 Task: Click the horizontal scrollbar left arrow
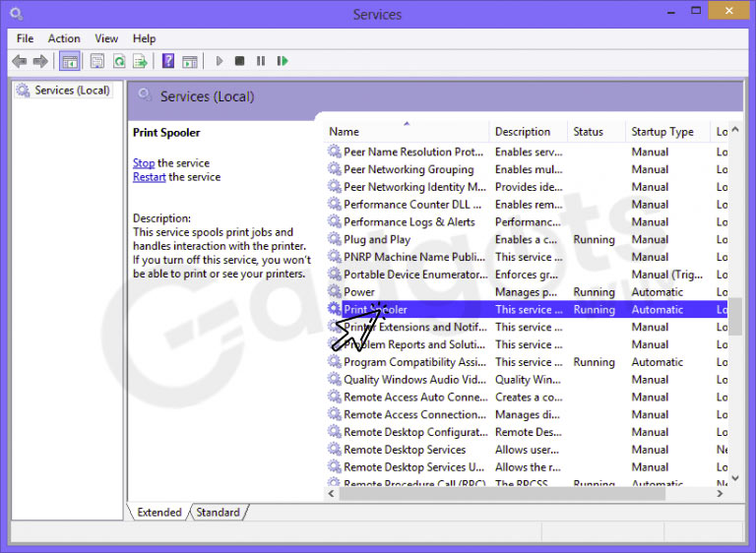(x=331, y=493)
